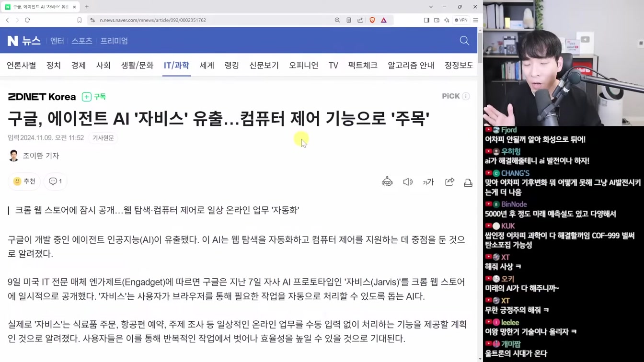Bookmark this page with the bookmark icon

click(x=80, y=20)
